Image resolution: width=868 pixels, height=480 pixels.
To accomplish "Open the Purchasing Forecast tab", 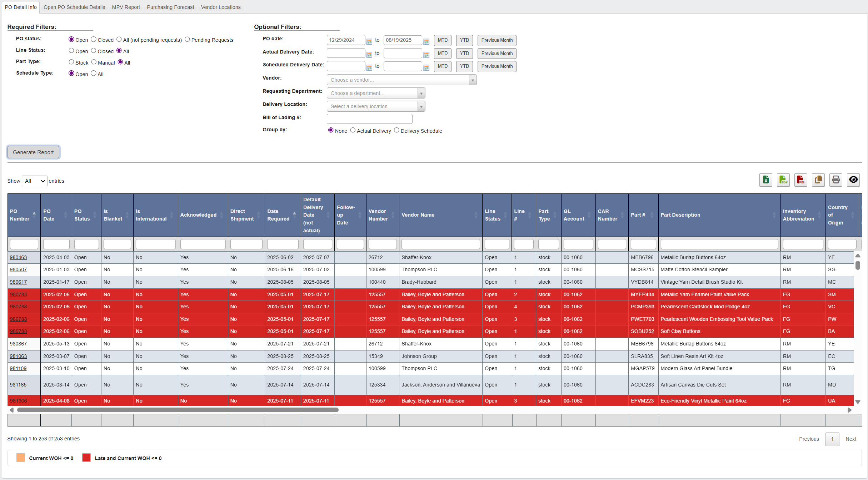I will (x=170, y=7).
